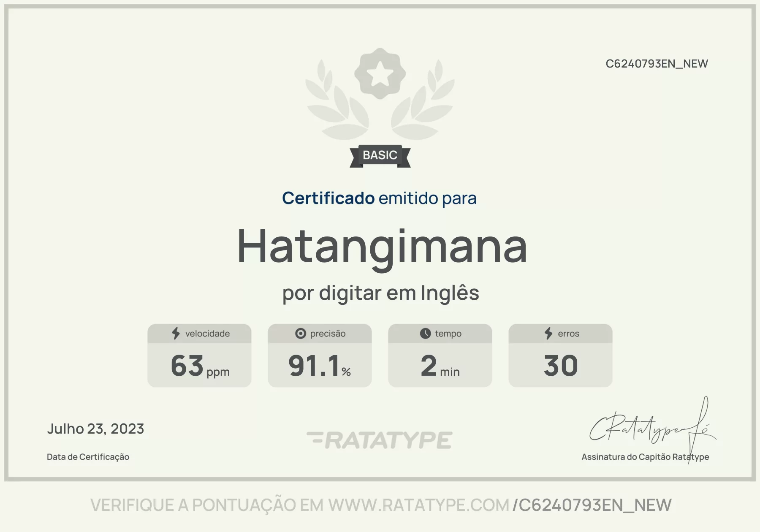Click the date Julho 23, 2023
The width and height of the screenshot is (760, 532).
(x=95, y=429)
